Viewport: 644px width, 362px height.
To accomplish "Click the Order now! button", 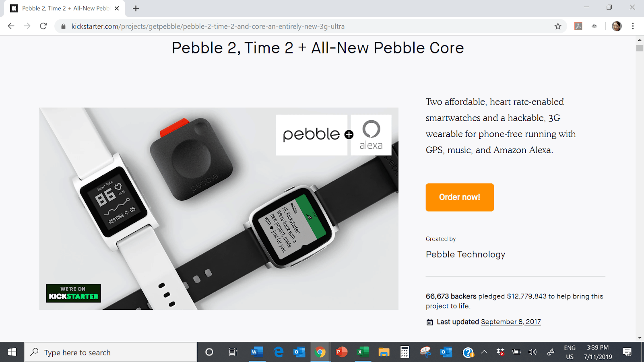I will point(460,197).
